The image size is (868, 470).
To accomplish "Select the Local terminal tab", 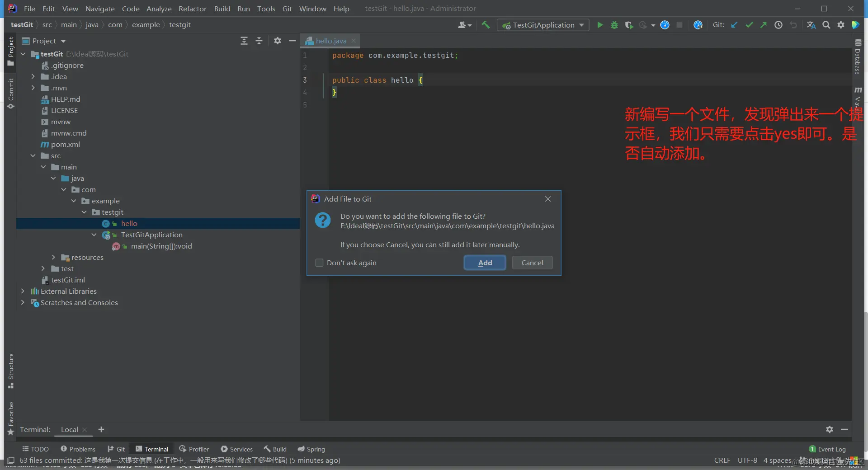I will pyautogui.click(x=70, y=430).
